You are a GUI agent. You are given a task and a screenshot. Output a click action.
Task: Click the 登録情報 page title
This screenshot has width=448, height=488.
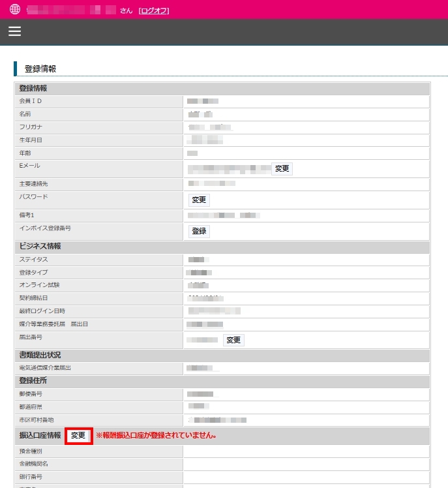coord(40,69)
